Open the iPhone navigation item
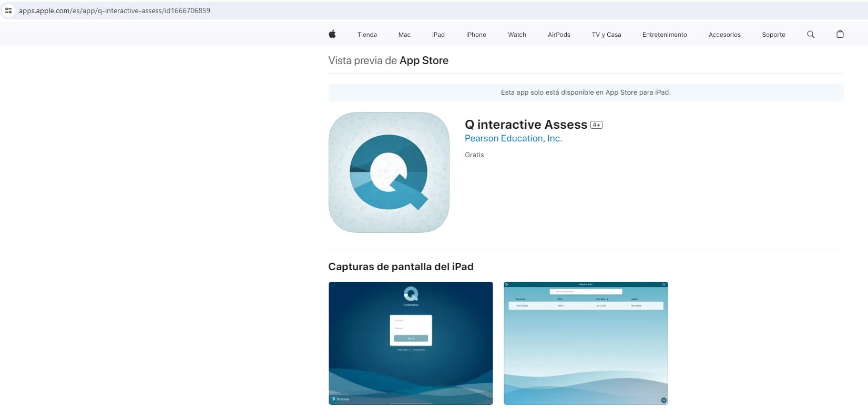This screenshot has width=868, height=420. pos(476,35)
